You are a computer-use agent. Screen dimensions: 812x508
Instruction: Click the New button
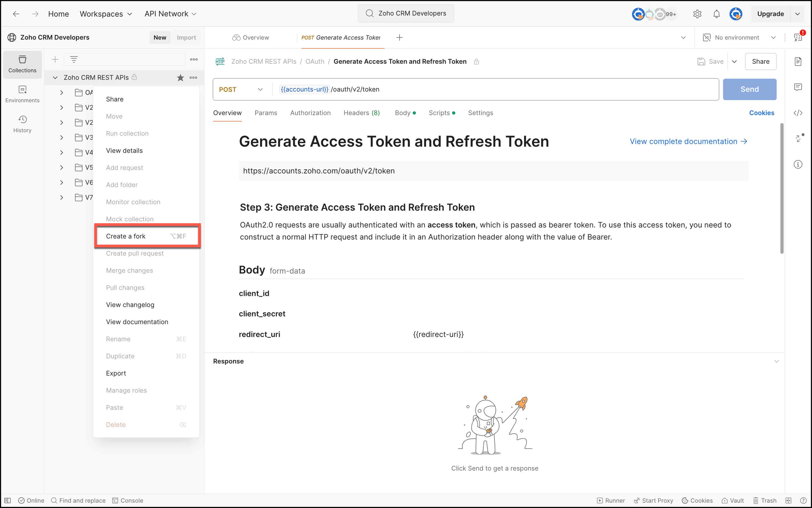point(160,38)
